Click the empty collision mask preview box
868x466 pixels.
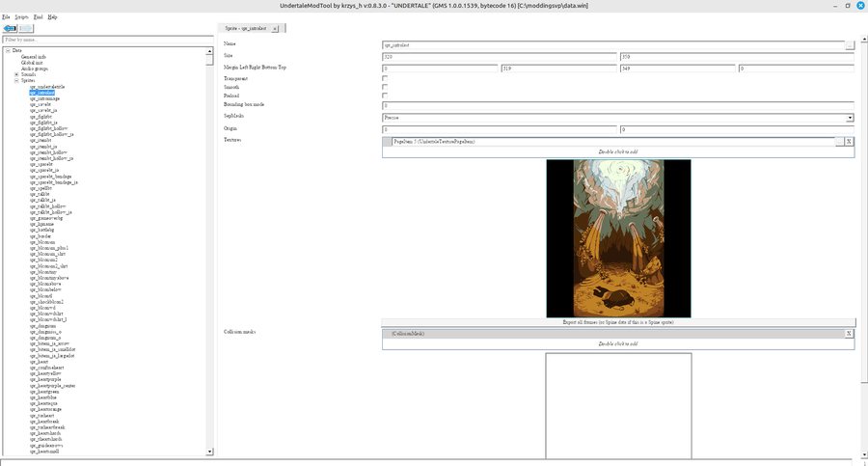click(x=618, y=406)
